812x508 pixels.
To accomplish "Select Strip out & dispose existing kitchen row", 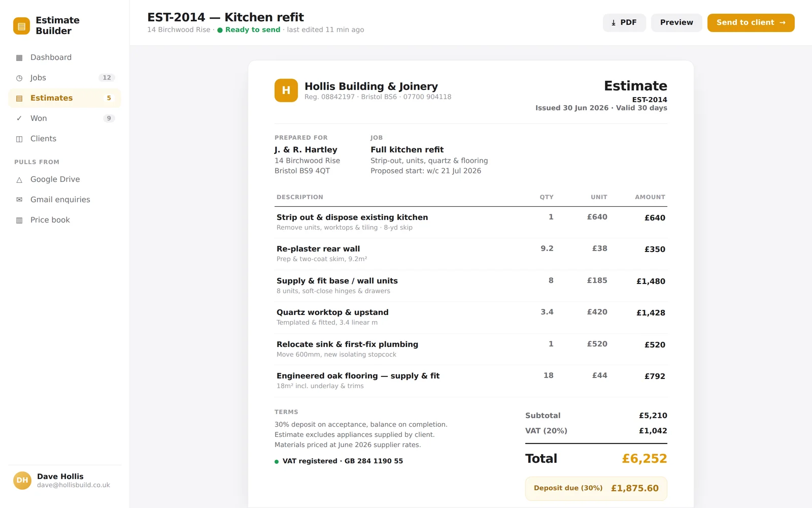I will click(471, 223).
